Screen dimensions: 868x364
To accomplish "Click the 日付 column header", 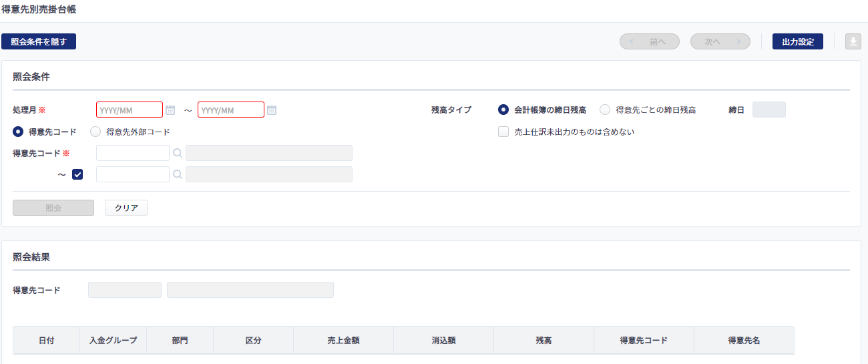I will click(46, 340).
